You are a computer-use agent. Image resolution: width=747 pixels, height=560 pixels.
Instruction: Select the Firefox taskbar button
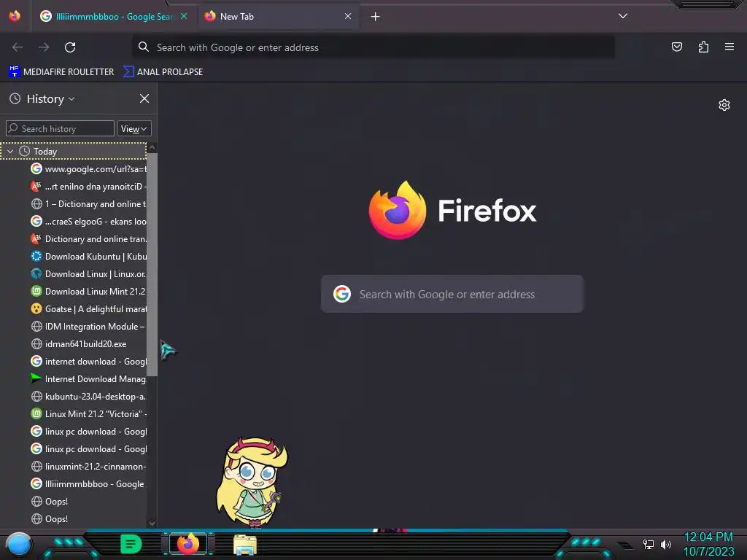(187, 544)
